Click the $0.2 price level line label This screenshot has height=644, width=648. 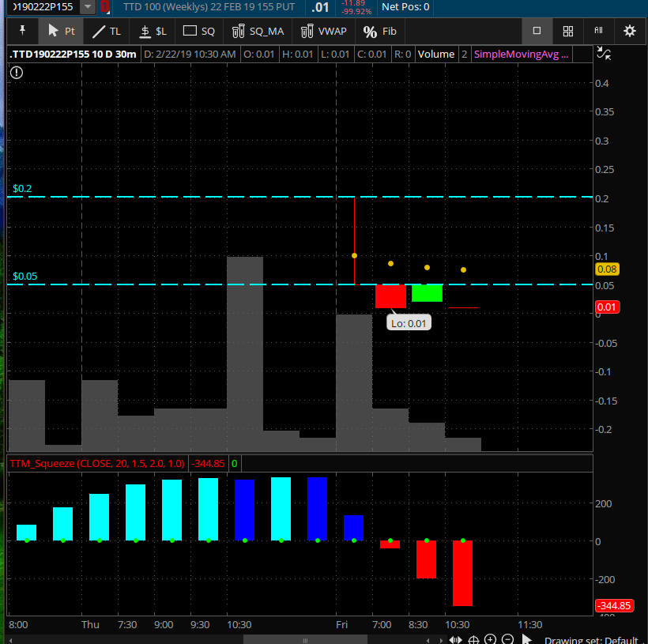click(22, 190)
